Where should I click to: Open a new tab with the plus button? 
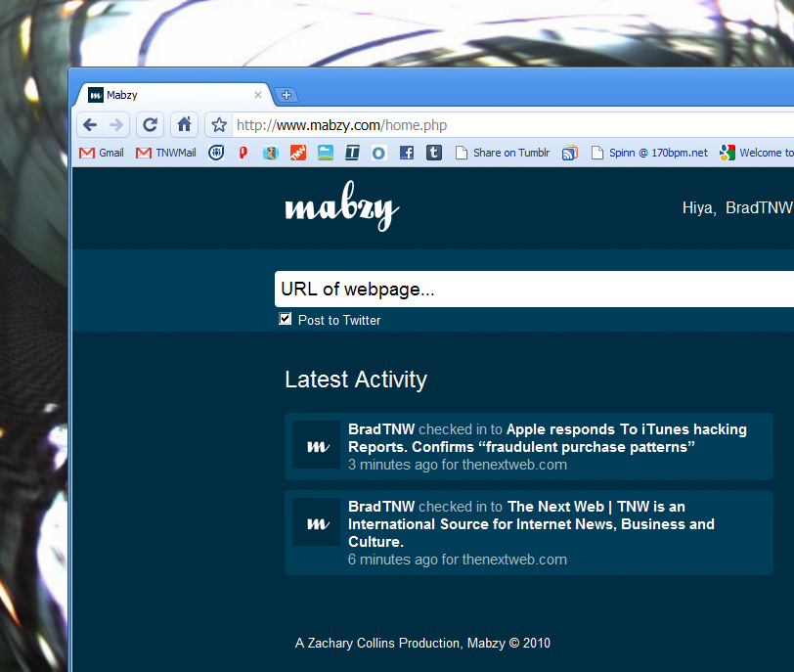point(287,95)
